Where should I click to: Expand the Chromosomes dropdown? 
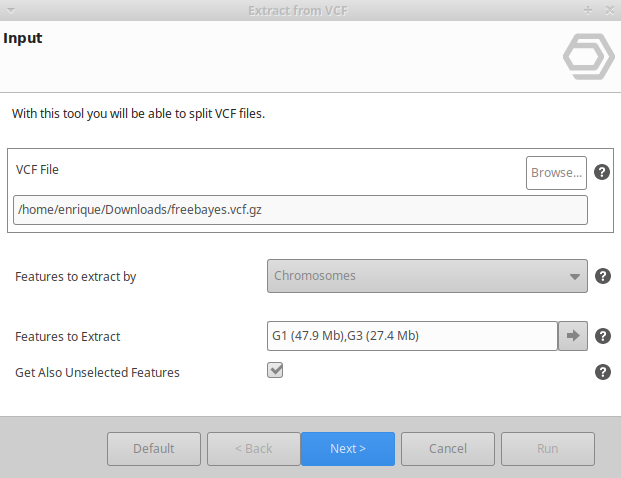427,276
